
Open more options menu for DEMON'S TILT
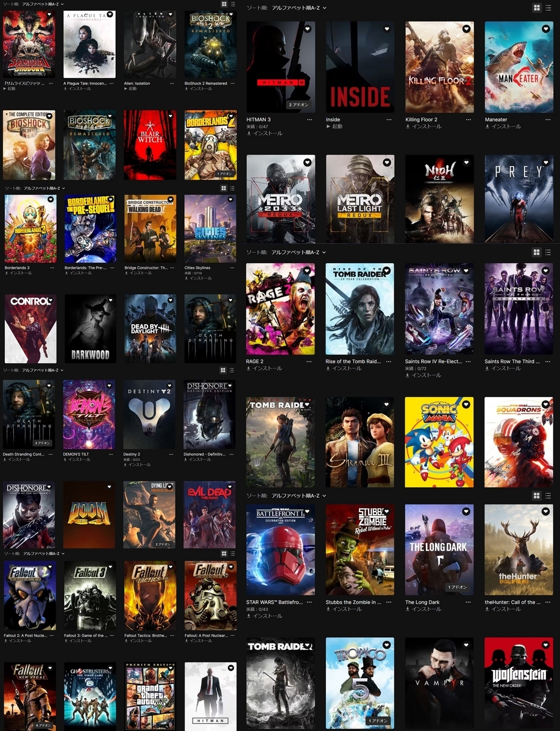coord(112,454)
